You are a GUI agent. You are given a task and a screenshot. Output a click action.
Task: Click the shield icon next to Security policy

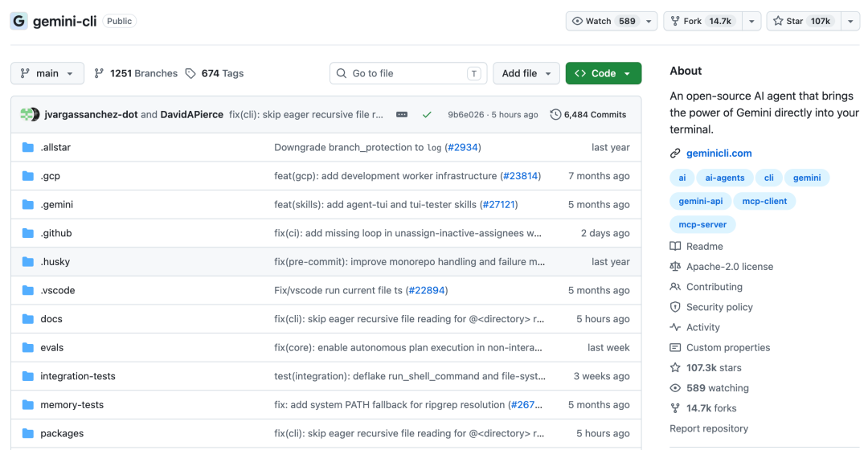pyautogui.click(x=675, y=307)
